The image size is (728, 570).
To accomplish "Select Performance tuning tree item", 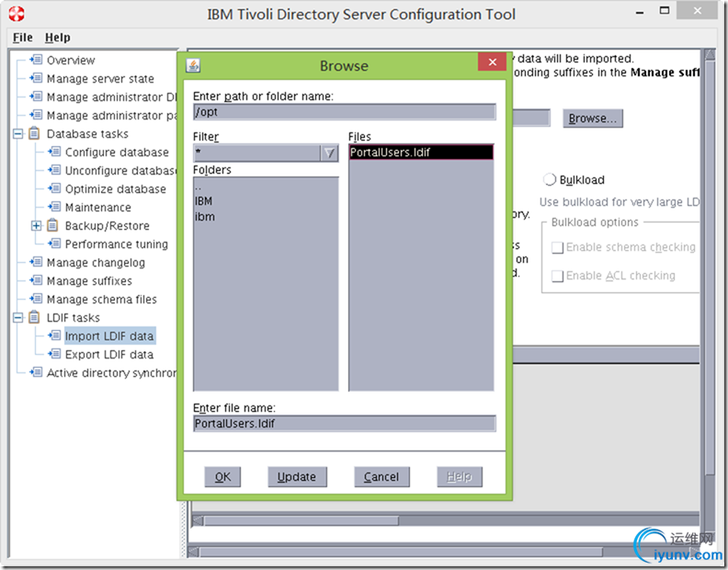I will click(x=116, y=245).
